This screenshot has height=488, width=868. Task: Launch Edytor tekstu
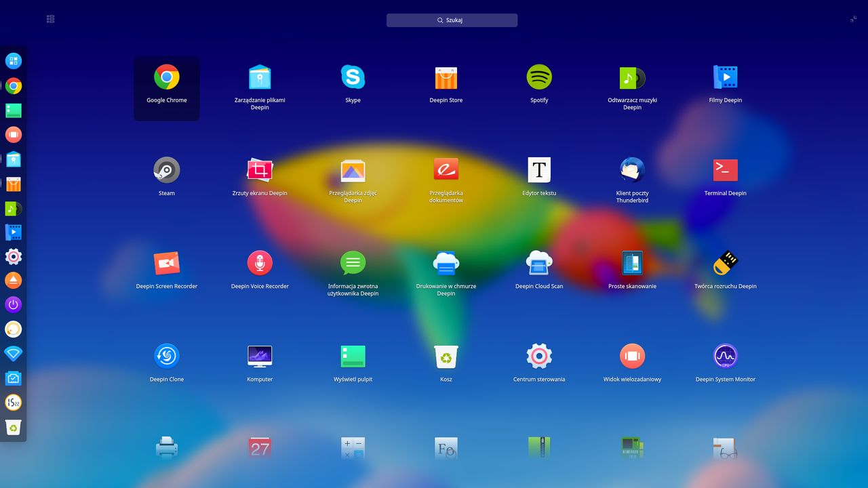coord(539,170)
